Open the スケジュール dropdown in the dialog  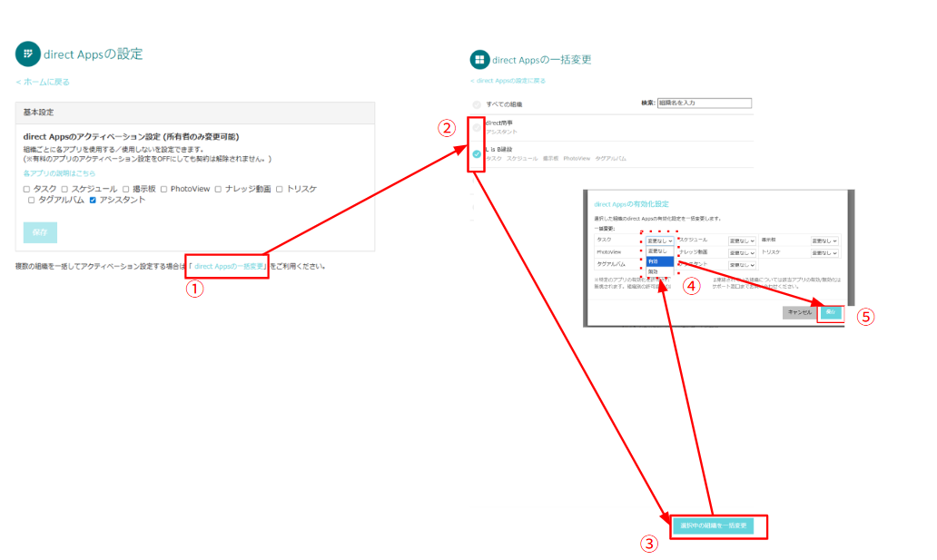click(742, 241)
